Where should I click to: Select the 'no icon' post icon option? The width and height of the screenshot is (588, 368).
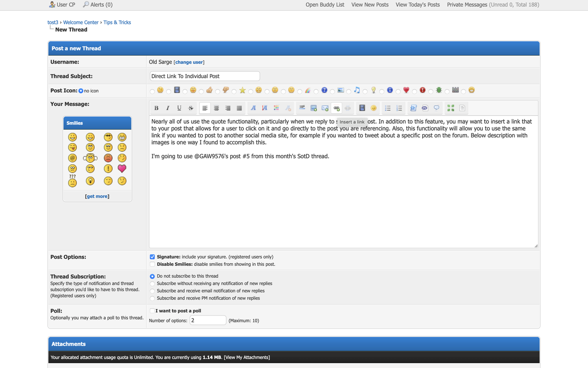tap(81, 91)
